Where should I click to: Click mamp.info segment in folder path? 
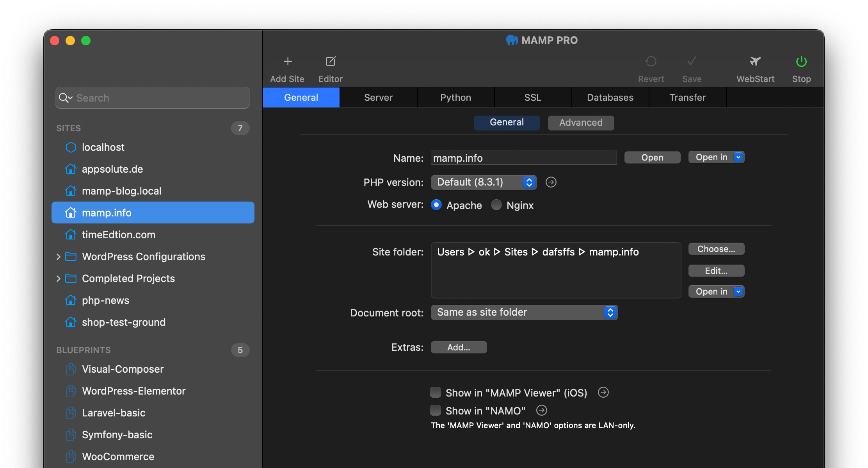pyautogui.click(x=614, y=252)
